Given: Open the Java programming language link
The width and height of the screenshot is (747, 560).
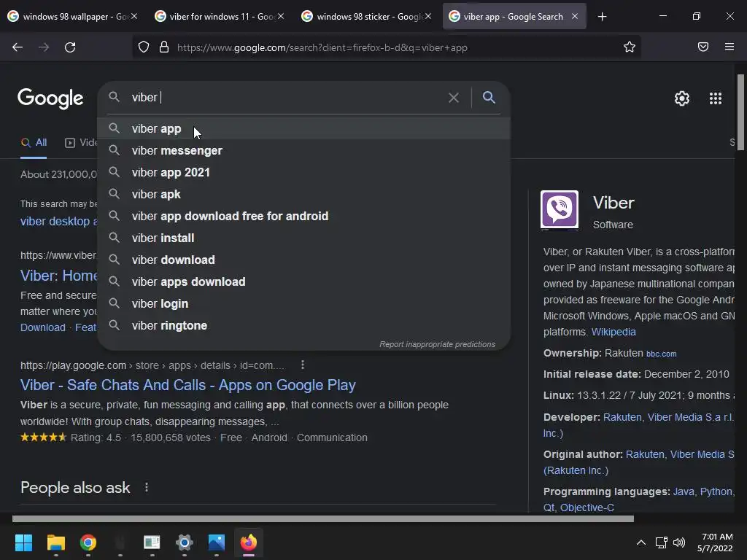Looking at the screenshot, I should [683, 491].
